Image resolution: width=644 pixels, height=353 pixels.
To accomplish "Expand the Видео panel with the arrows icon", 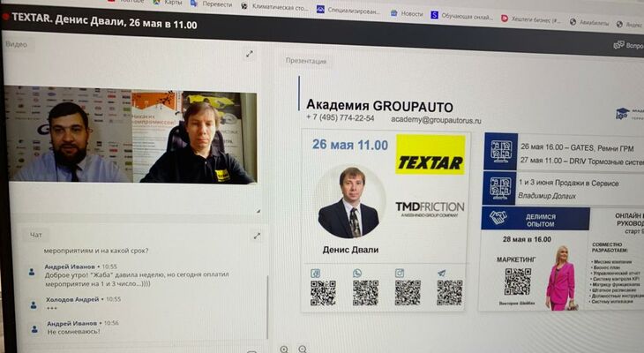I will (250, 54).
